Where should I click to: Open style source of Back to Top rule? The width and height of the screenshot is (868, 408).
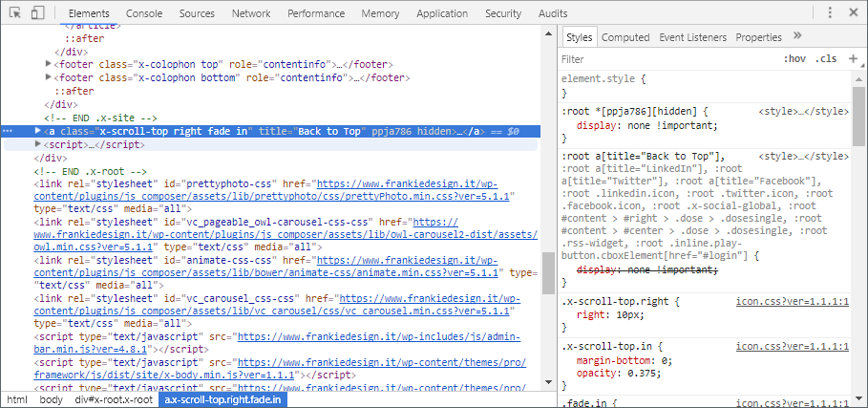(803, 157)
